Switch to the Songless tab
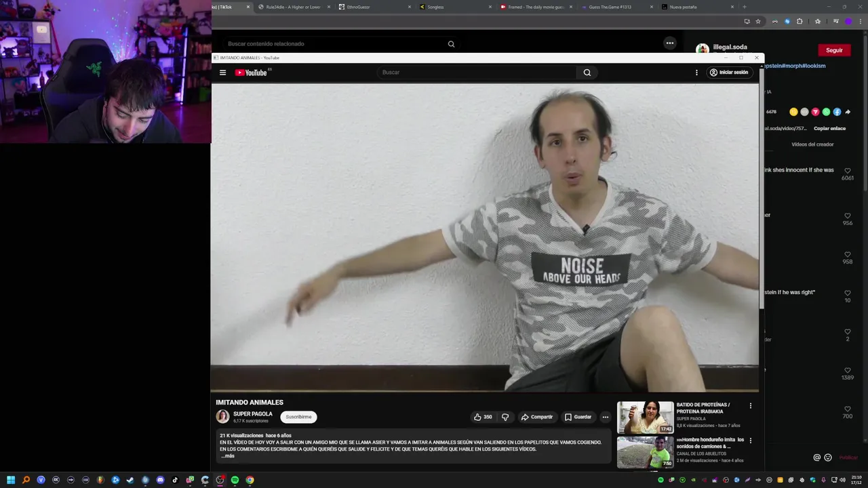Viewport: 868px width, 488px height. tap(455, 7)
